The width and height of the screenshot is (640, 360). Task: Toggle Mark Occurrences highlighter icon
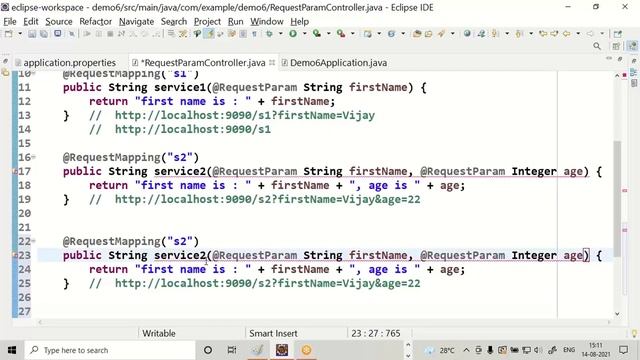pyautogui.click(x=209, y=34)
